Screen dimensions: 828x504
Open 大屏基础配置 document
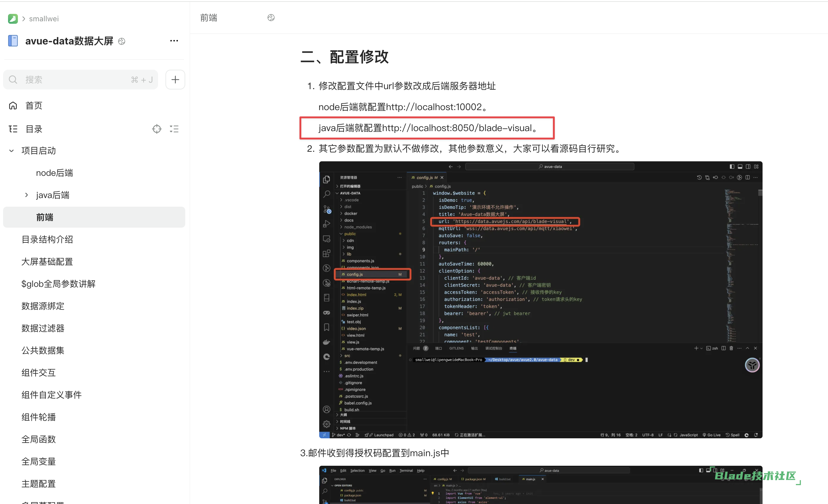click(47, 262)
